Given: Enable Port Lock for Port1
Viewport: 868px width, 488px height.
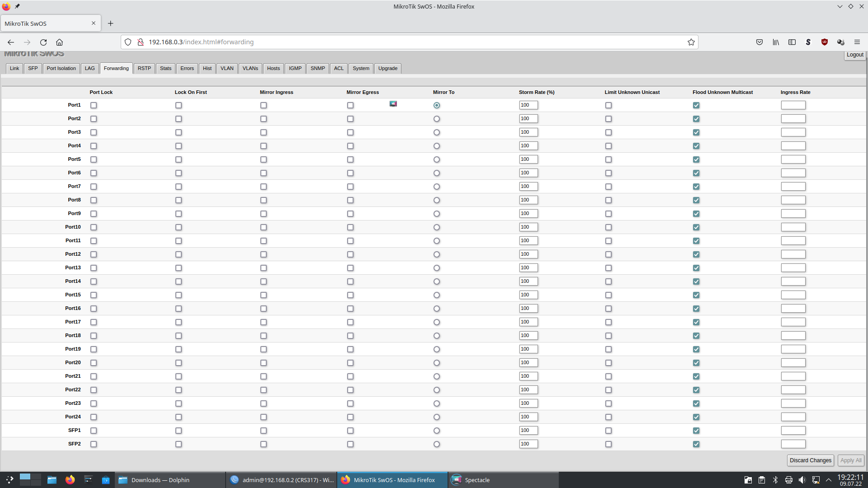Looking at the screenshot, I should click(x=94, y=105).
